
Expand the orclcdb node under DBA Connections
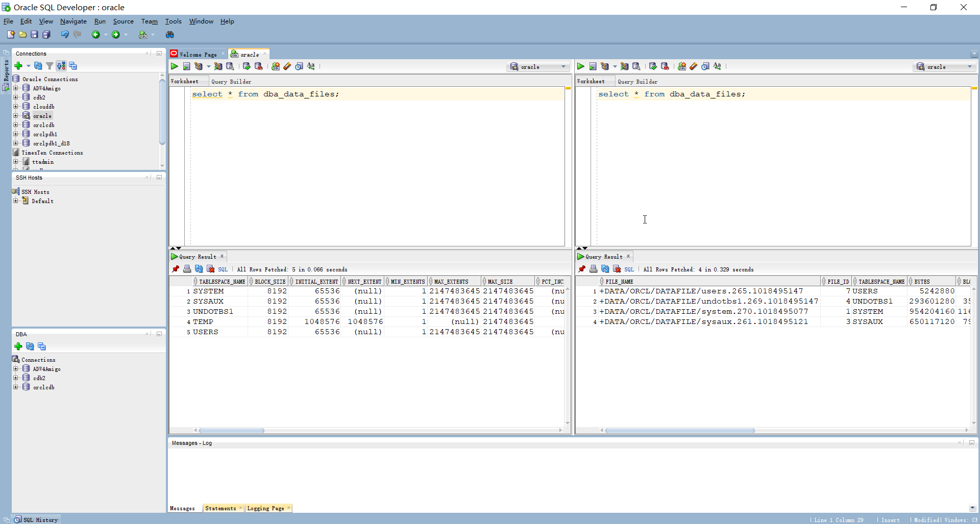coord(16,387)
